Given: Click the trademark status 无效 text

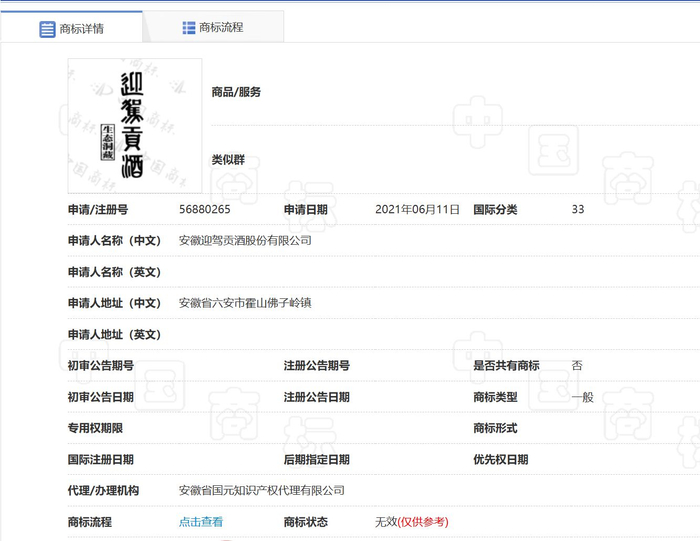Looking at the screenshot, I should tap(385, 522).
